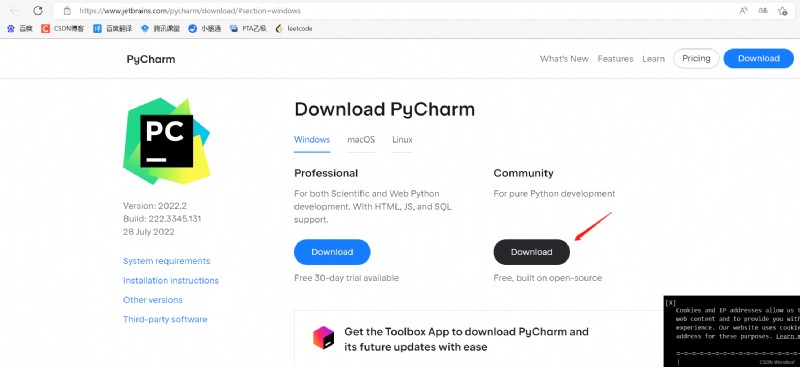This screenshot has height=367, width=800.
Task: Click the browser back arrow icon
Action: point(14,10)
